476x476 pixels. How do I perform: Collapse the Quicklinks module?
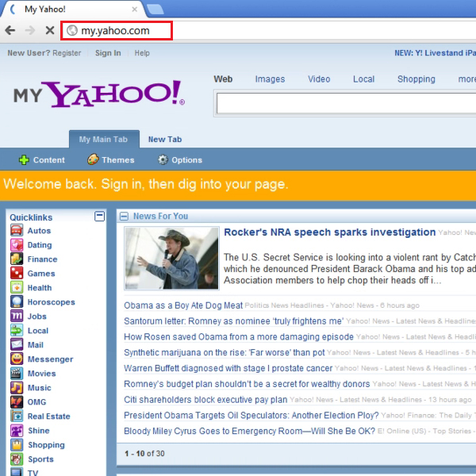100,216
